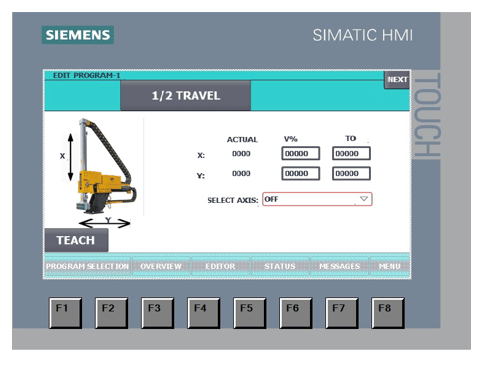Viewport: 491px width, 365px height.
Task: Open the PROGRAM SELECTION tab
Action: [87, 266]
